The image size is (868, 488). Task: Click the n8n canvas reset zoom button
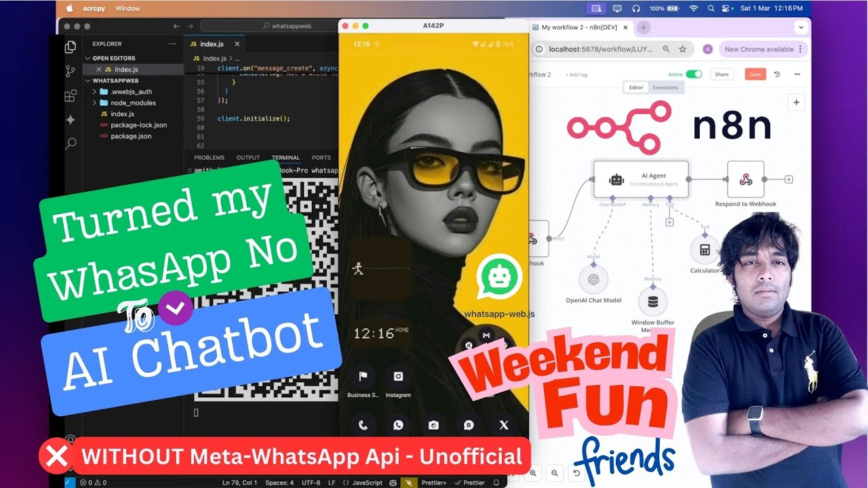pos(576,473)
